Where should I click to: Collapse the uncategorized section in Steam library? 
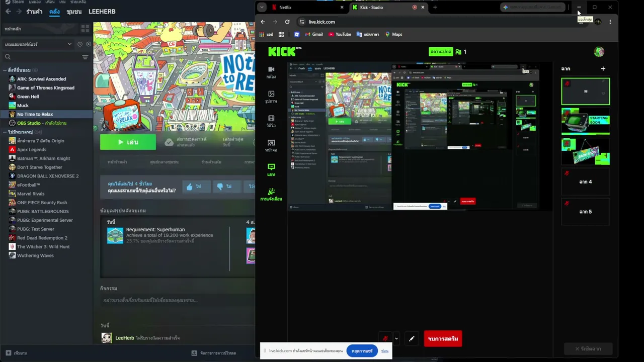(5, 132)
